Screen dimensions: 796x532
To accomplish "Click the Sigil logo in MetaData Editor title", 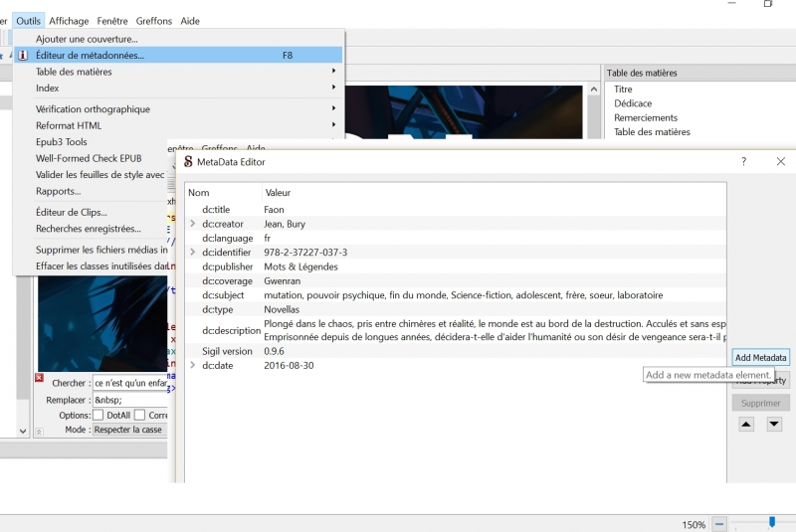I will [x=187, y=162].
